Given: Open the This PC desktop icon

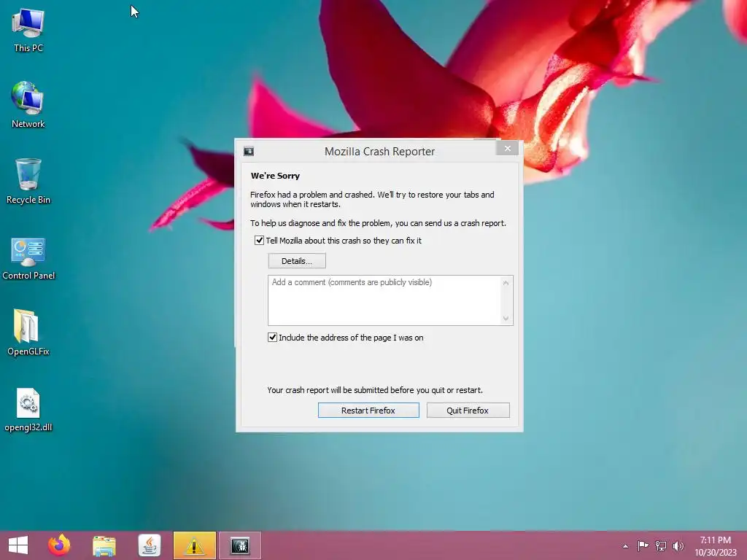Looking at the screenshot, I should [x=28, y=31].
